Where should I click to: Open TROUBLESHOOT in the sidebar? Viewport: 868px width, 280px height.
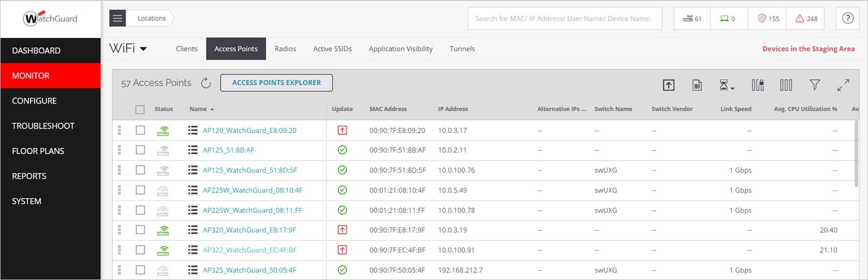click(51, 126)
